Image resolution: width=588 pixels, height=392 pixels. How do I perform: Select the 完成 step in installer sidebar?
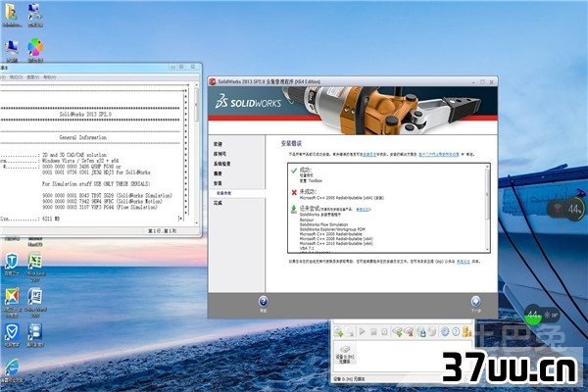pyautogui.click(x=218, y=203)
